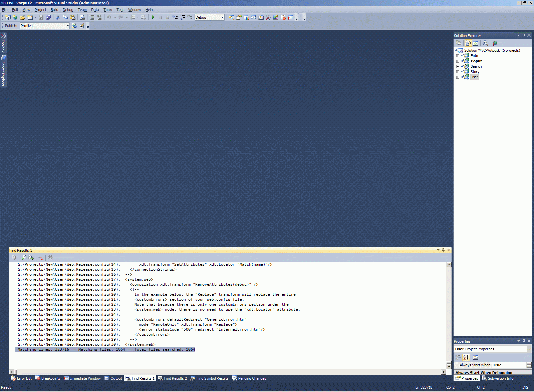Switch to the Find Results 2 tab
This screenshot has width=534, height=392.
coord(172,378)
